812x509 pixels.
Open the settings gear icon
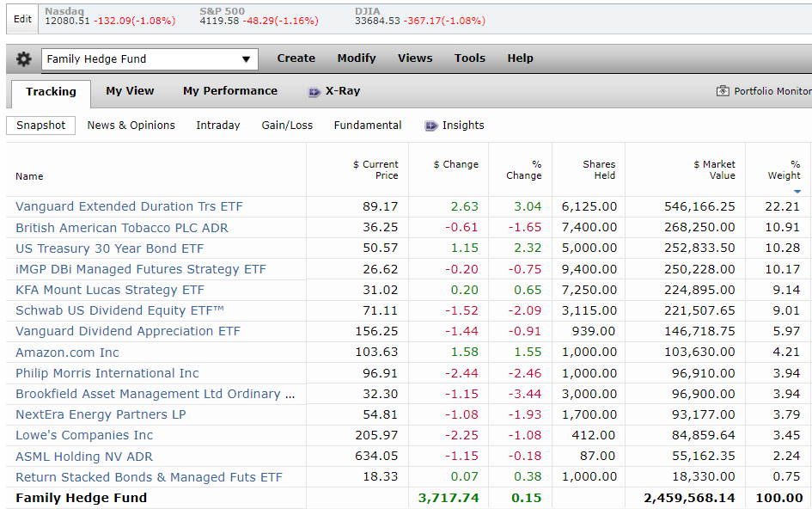point(23,58)
